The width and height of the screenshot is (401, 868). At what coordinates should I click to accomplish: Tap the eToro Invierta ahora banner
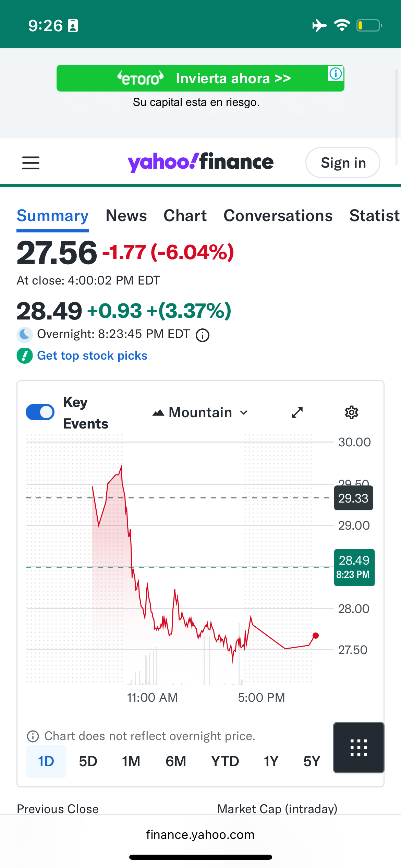tap(200, 79)
